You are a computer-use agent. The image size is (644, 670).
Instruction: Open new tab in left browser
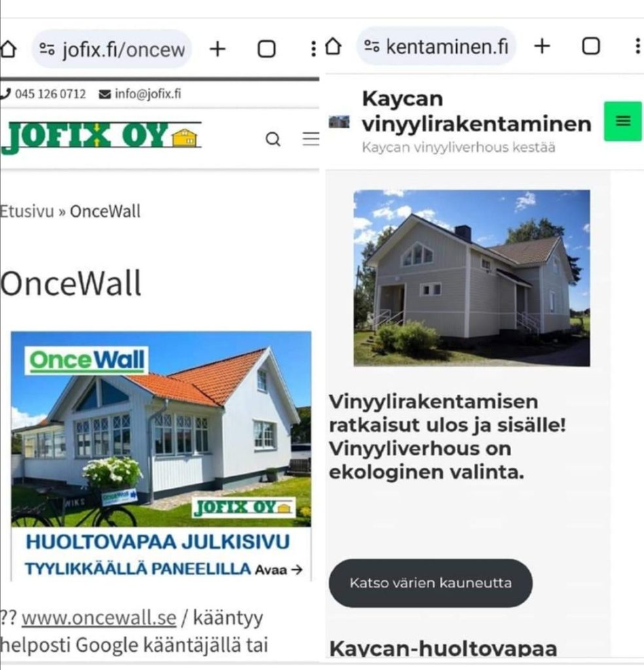[217, 48]
